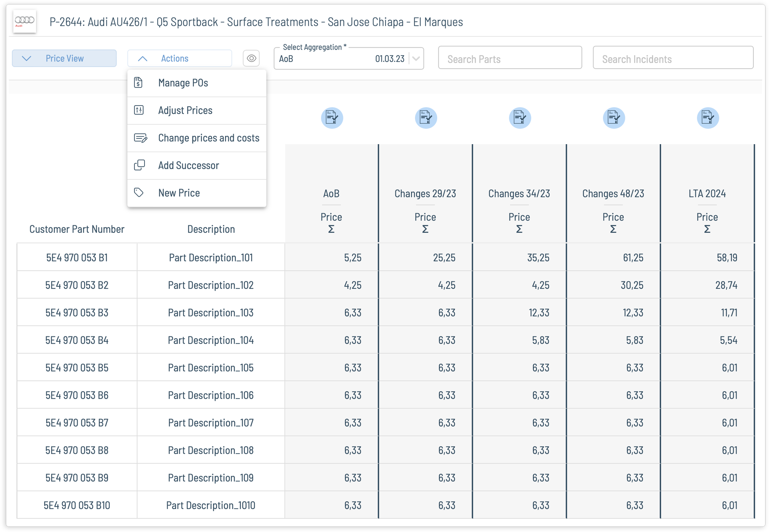Click the LTA 2024 column header
Screen dimensions: 769x532
(707, 194)
